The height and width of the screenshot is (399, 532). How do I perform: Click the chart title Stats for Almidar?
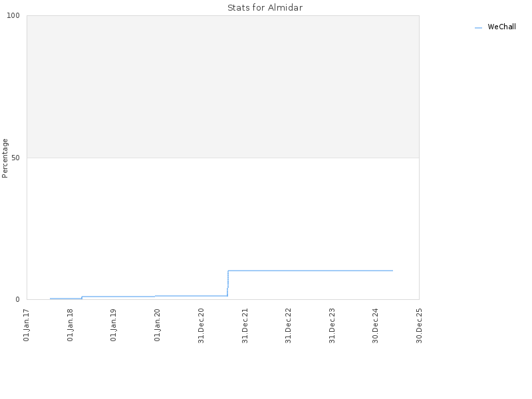click(x=265, y=7)
